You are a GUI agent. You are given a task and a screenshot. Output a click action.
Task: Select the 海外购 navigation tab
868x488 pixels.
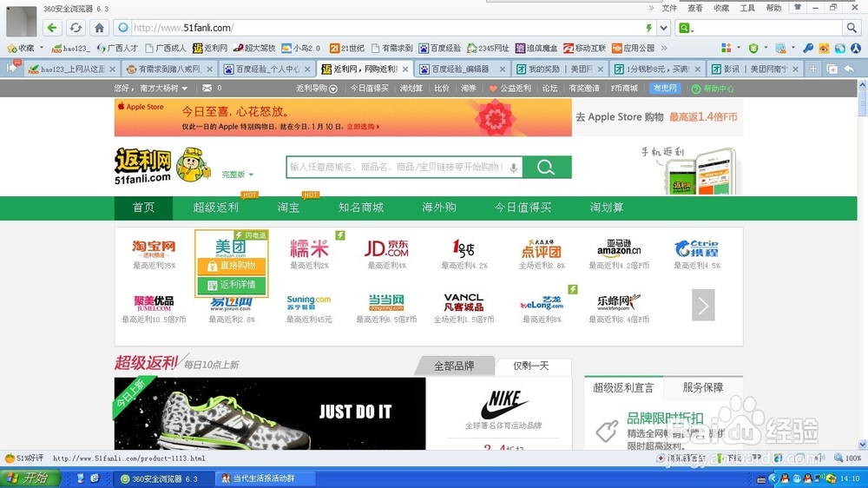[x=439, y=208]
